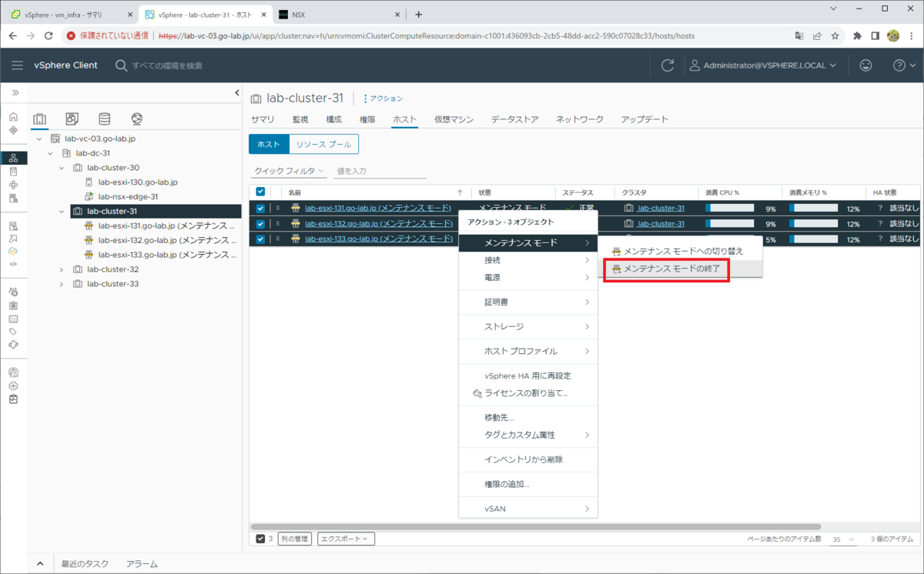
Task: Open the ストレージ submenu in the context menu
Action: coord(528,326)
